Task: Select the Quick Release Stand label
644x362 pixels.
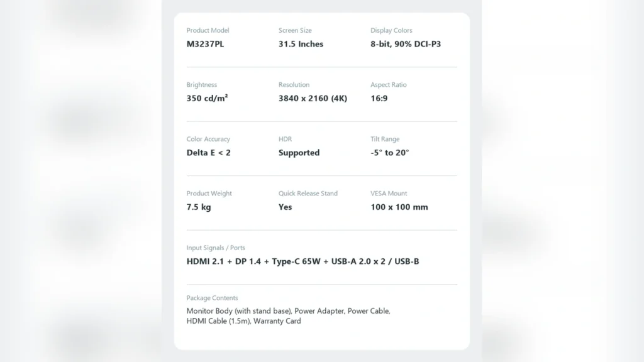Action: click(x=308, y=194)
